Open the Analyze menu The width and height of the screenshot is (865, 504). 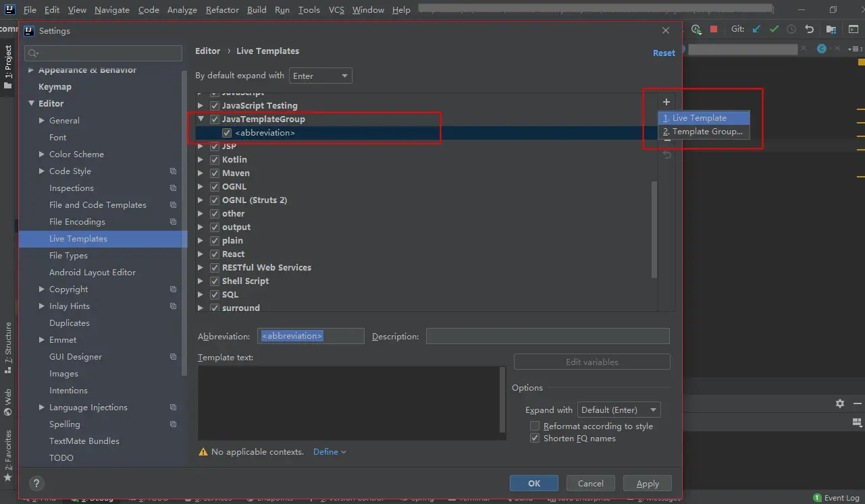point(182,9)
